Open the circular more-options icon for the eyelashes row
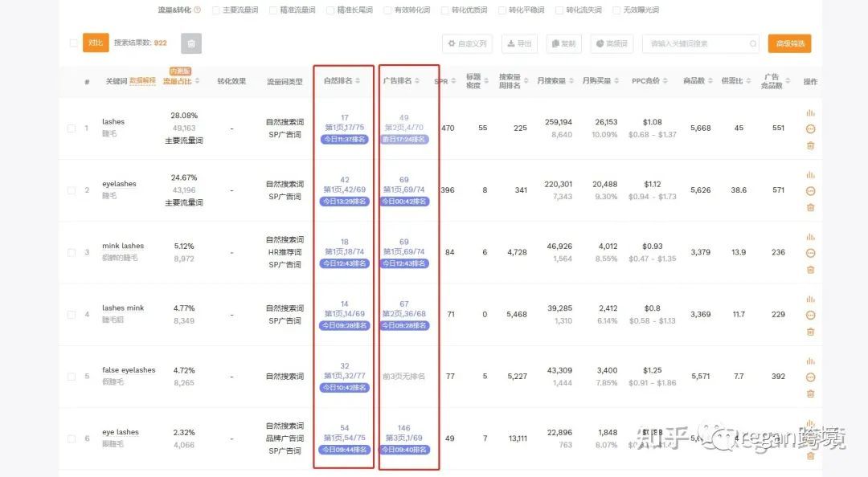The image size is (868, 477). (x=810, y=191)
